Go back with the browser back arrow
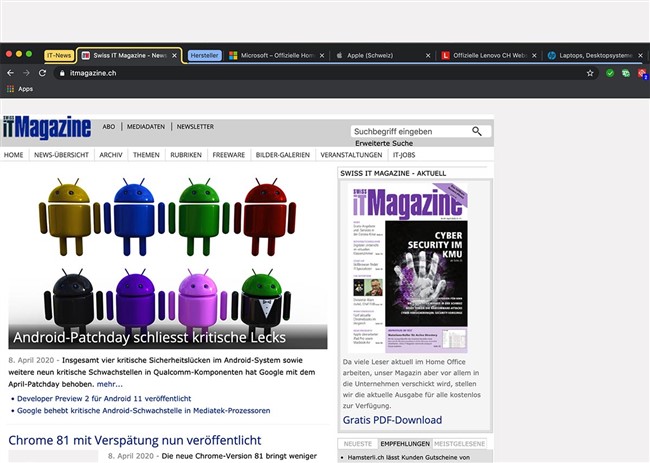This screenshot has height=463, width=650. 10,73
